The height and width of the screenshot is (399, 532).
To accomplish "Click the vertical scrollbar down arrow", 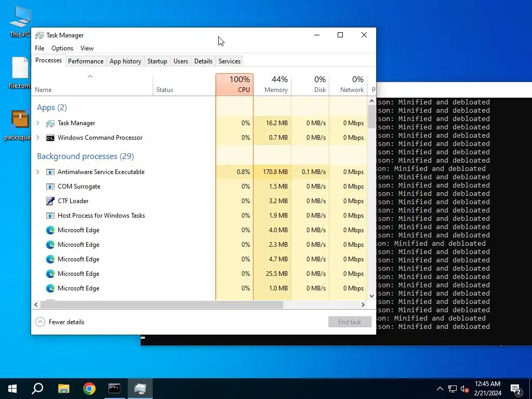I will coord(371,296).
